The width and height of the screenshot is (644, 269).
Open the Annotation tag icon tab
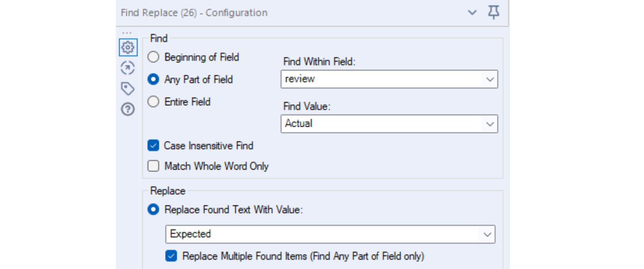128,89
